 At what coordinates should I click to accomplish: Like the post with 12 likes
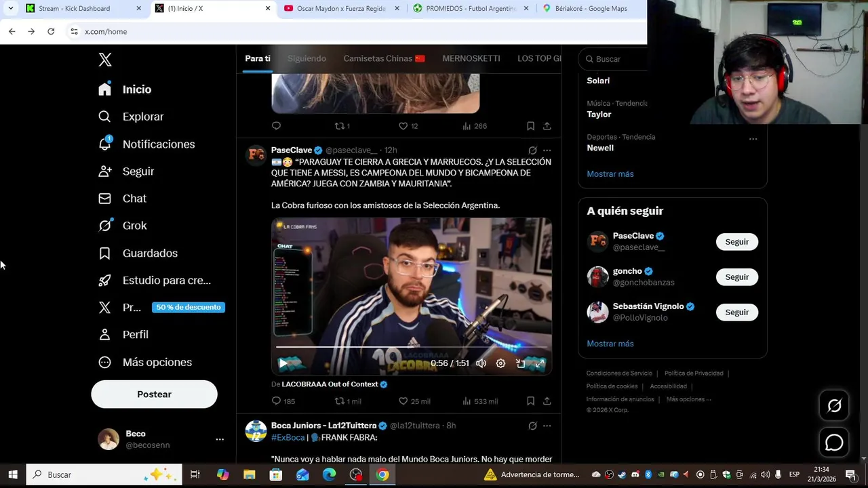click(408, 126)
